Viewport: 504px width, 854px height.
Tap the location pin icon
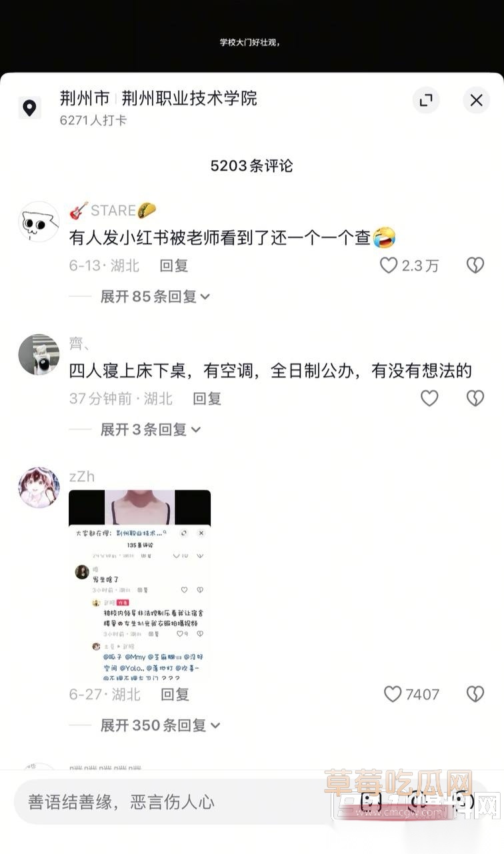click(29, 107)
